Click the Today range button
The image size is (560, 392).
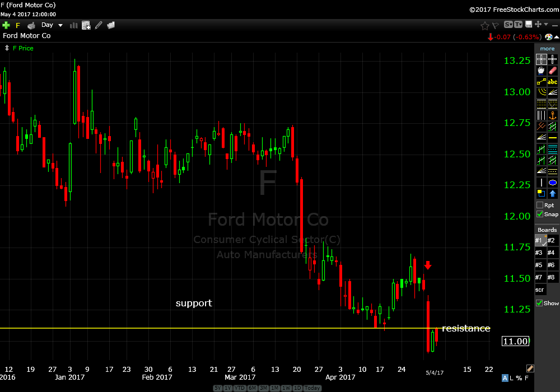pos(313,388)
